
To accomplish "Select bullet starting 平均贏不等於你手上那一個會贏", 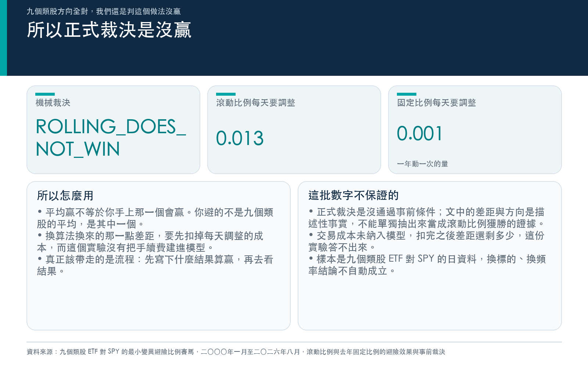I will click(155, 218).
